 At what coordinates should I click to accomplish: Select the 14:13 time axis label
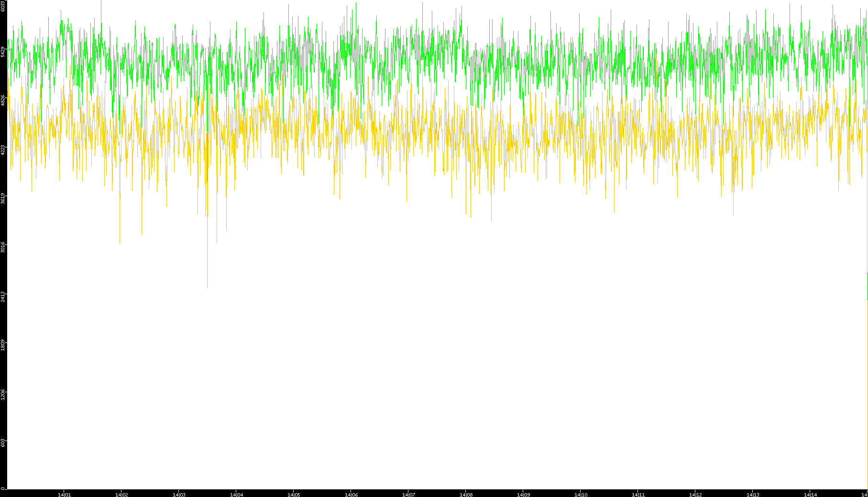click(753, 495)
